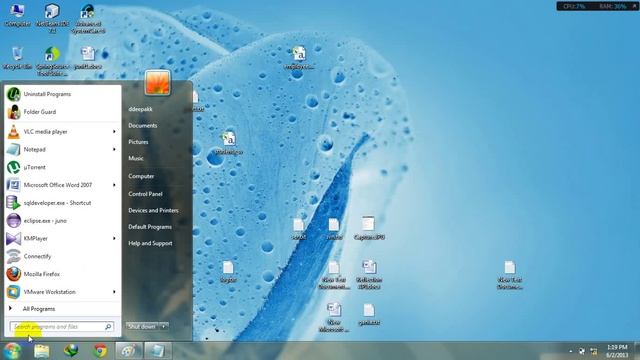Start µTorrent from the Start menu
This screenshot has height=360, width=640.
click(x=62, y=167)
